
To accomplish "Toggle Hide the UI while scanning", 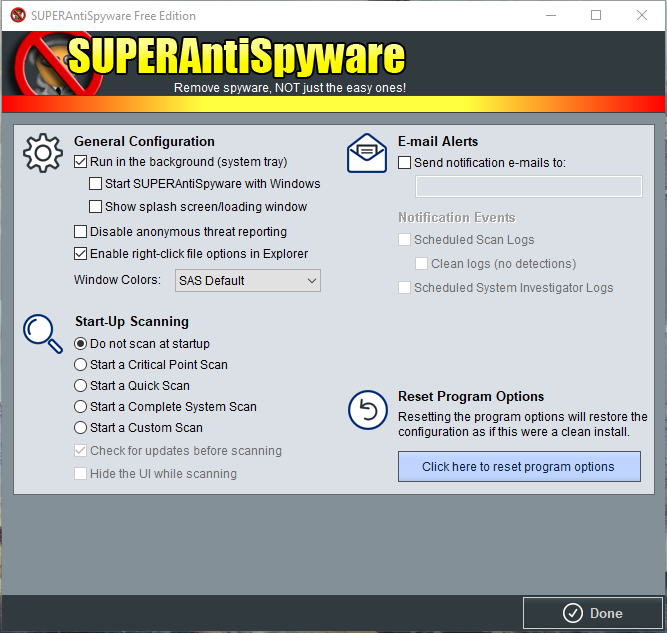I will 80,473.
